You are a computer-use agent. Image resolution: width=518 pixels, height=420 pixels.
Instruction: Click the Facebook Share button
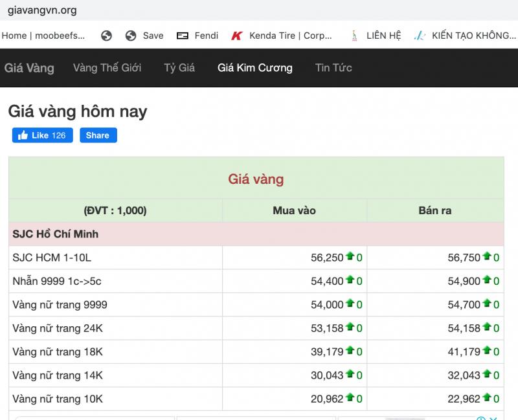click(x=98, y=135)
